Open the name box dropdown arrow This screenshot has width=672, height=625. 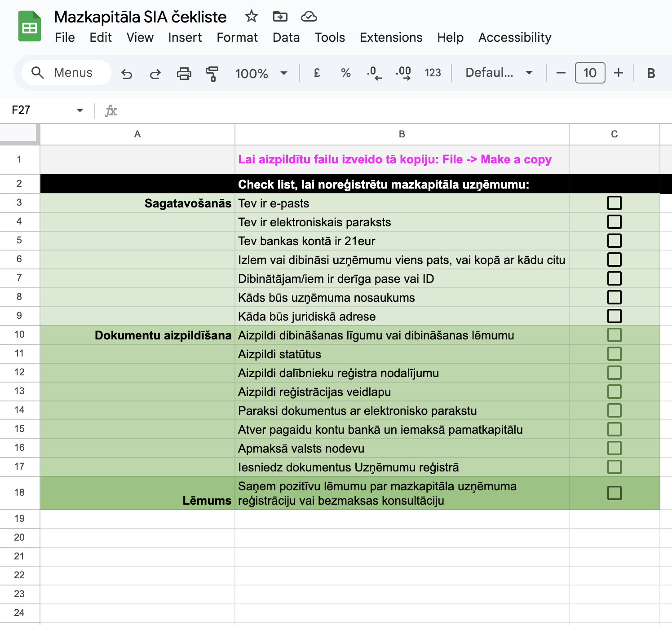pyautogui.click(x=80, y=110)
